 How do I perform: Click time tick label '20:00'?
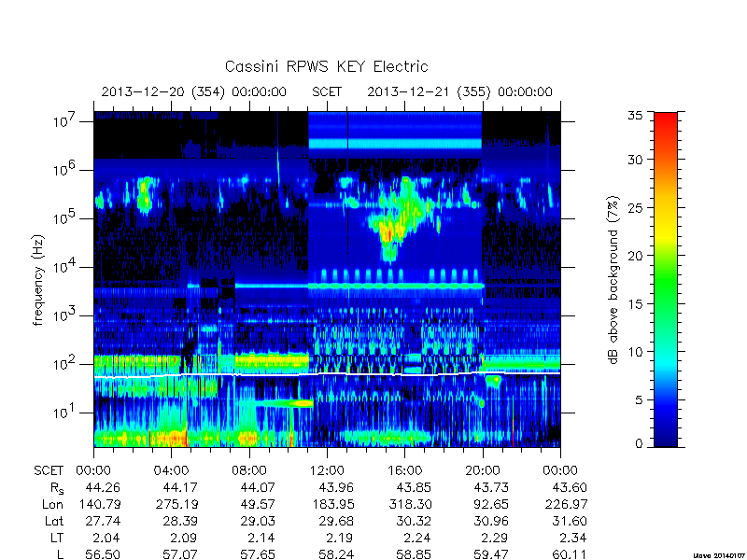coord(483,471)
